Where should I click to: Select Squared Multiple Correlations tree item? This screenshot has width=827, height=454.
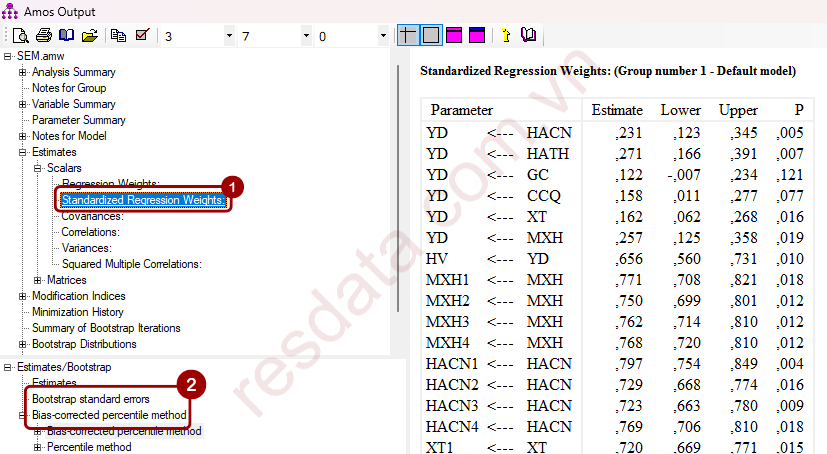click(131, 264)
